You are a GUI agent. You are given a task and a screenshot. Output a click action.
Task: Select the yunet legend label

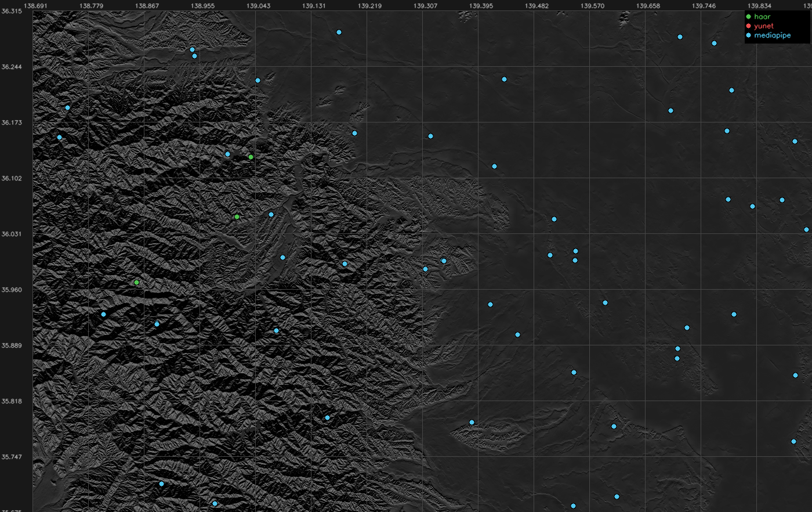pyautogui.click(x=764, y=26)
